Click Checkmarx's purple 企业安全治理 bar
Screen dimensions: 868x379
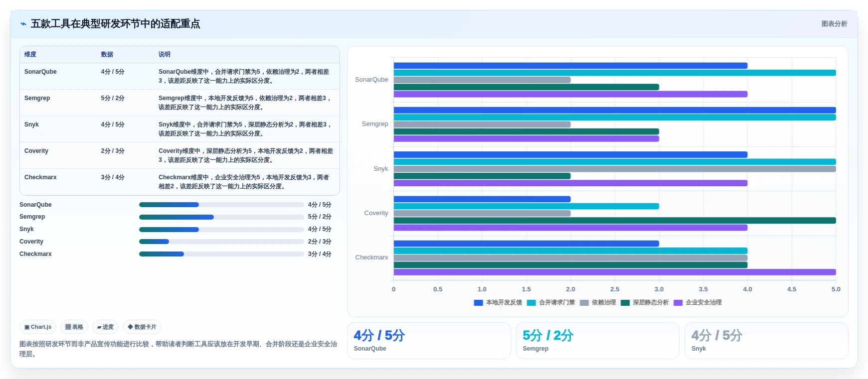615,272
